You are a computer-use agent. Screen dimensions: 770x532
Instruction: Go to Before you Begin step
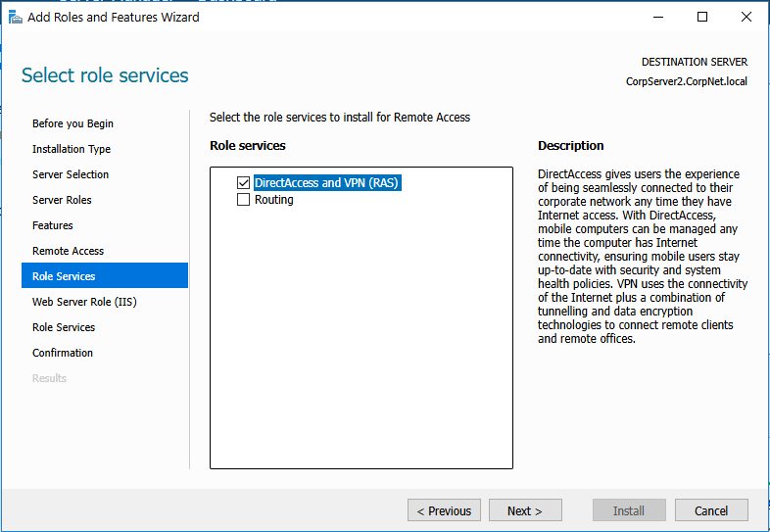click(72, 123)
